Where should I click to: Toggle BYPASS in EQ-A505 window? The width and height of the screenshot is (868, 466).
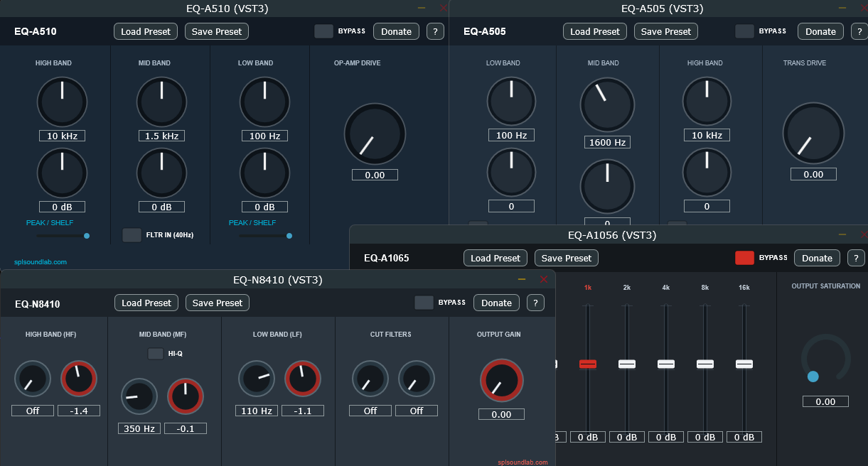tap(745, 31)
